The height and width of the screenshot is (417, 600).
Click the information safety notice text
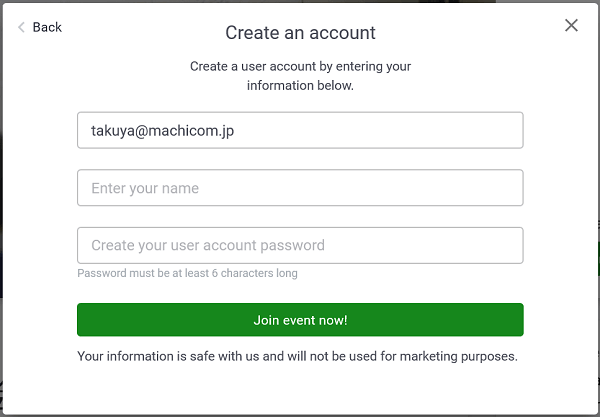(297, 355)
